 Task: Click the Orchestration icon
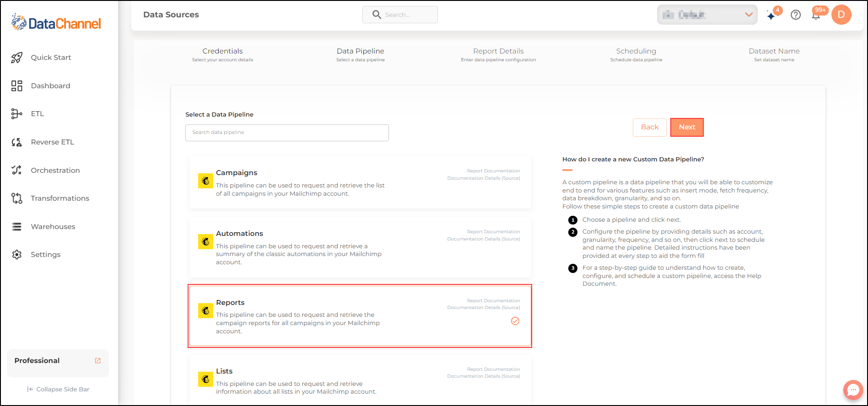click(x=17, y=170)
